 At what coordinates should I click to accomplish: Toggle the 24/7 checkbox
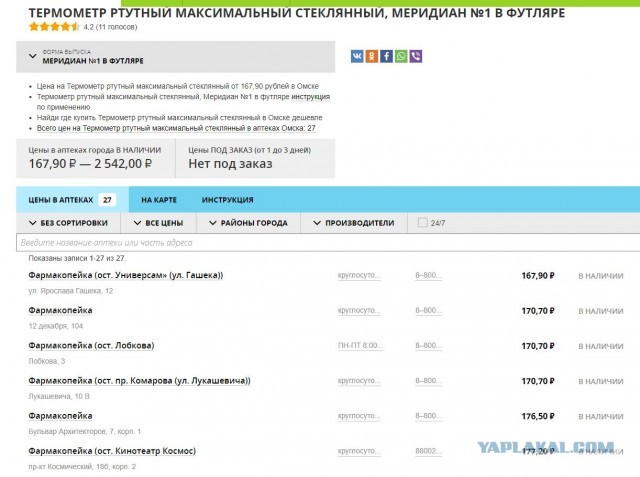click(x=422, y=222)
